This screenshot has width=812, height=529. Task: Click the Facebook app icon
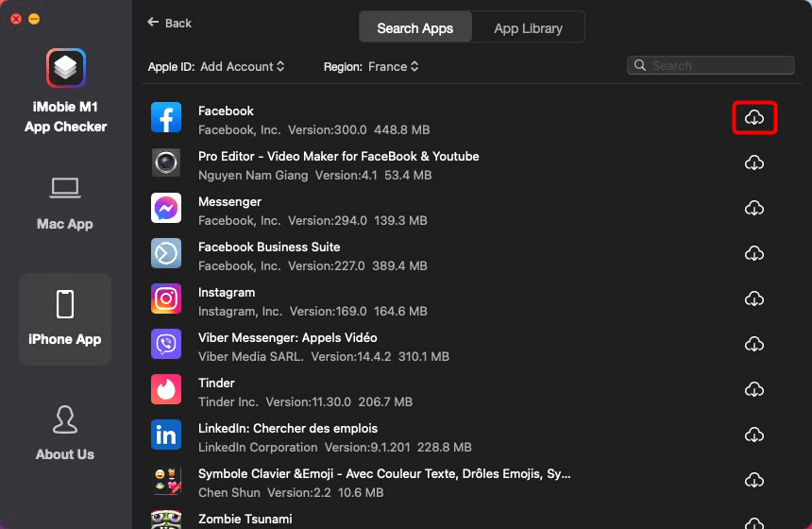tap(166, 118)
